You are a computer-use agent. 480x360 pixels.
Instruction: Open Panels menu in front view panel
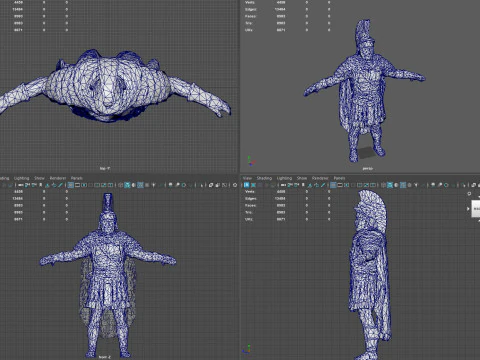coord(77,178)
